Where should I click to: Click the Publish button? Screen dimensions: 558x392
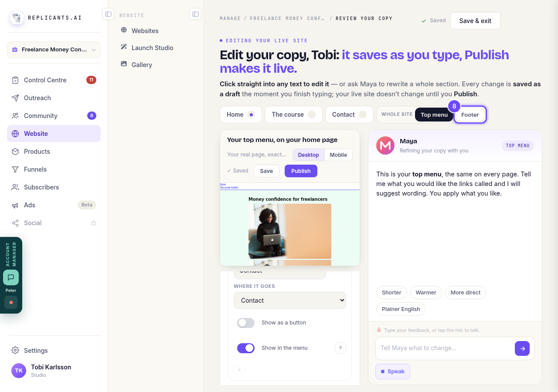(301, 171)
